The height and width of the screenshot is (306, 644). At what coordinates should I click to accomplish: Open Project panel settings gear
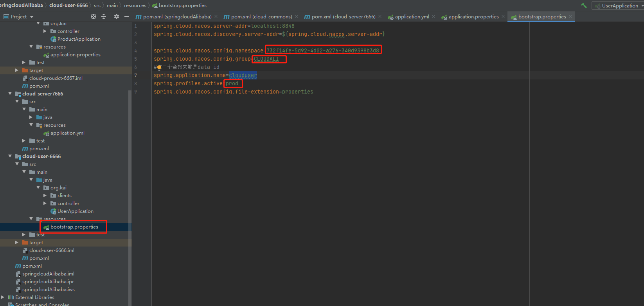tap(116, 16)
